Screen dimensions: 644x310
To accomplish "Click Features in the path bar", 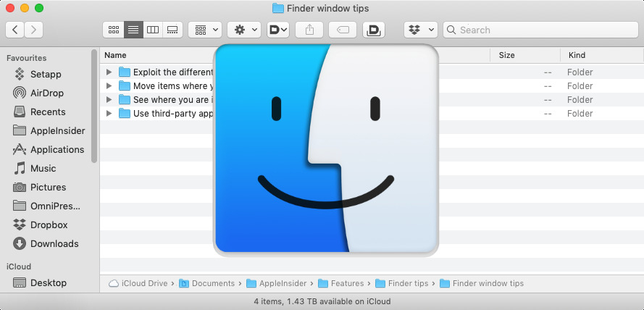I will pos(347,283).
